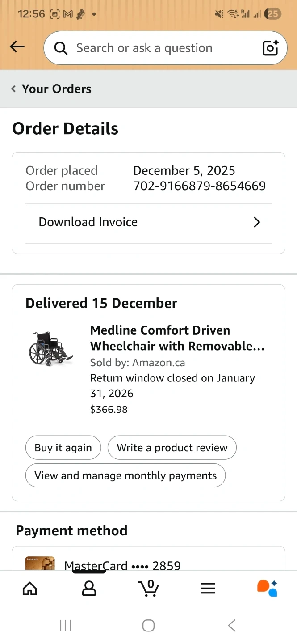Open the account profile tab
Screen dimensions: 297x644
pos(89,588)
